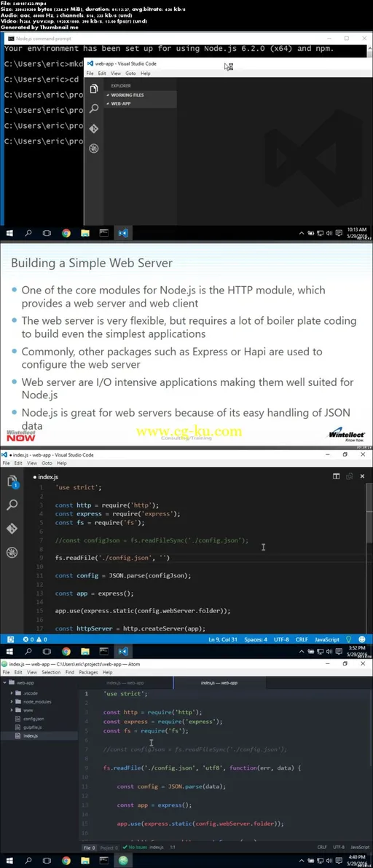The width and height of the screenshot is (373, 868).
Task: Open gulpfile.js in Atom tree
Action: 33,727
